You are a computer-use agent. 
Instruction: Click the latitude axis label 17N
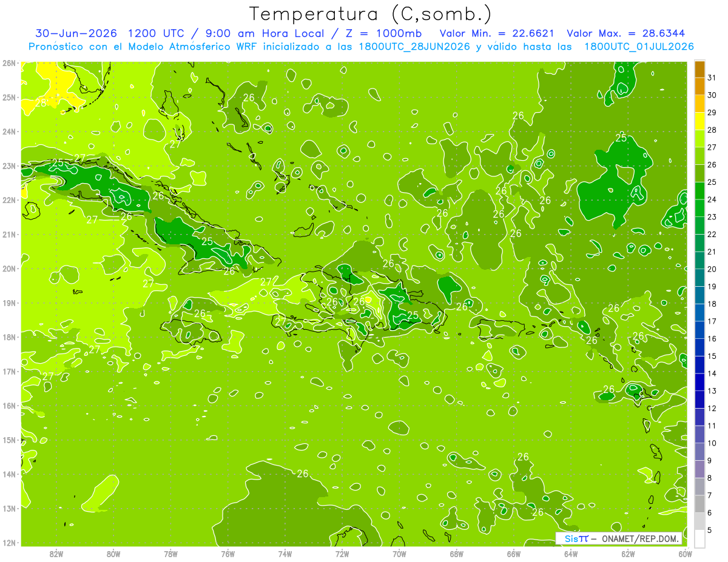[x=9, y=371]
